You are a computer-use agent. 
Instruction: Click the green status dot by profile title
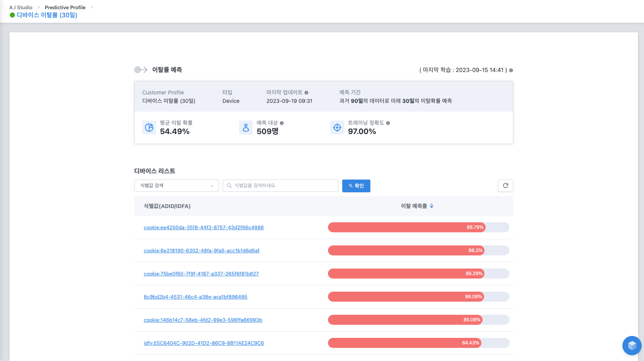(12, 15)
